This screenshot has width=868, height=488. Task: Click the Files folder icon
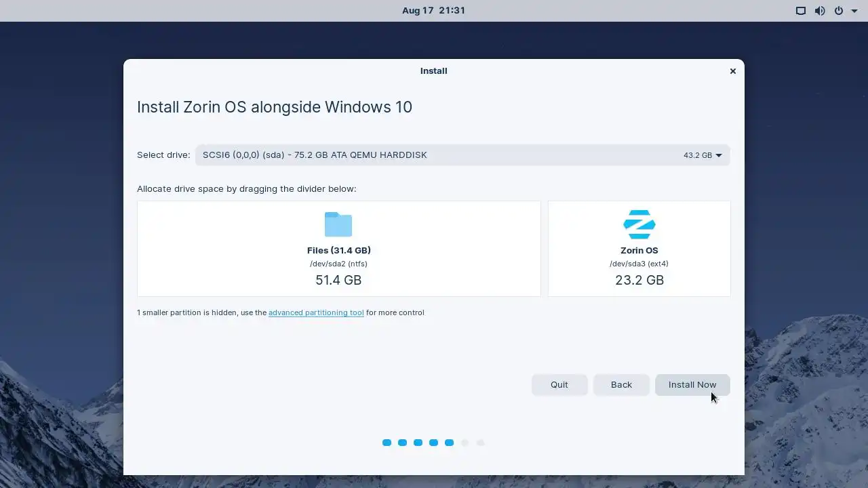[x=338, y=224]
